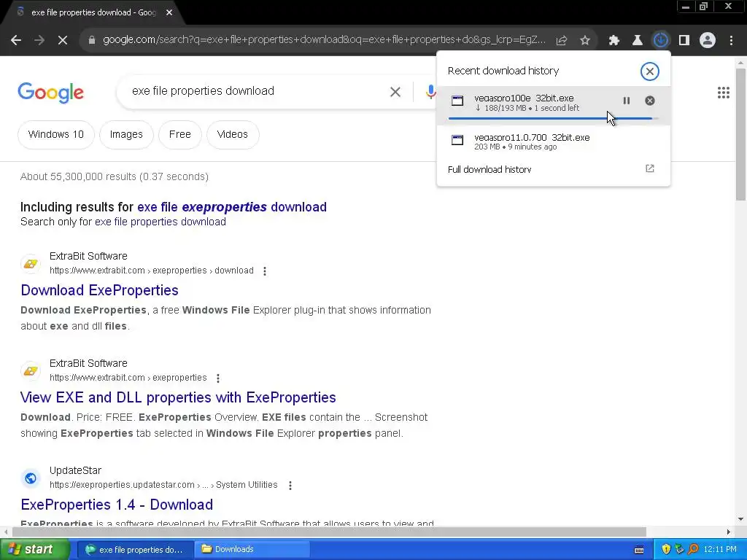The height and width of the screenshot is (560, 747).
Task: Click the magnifier search tray icon
Action: (693, 550)
